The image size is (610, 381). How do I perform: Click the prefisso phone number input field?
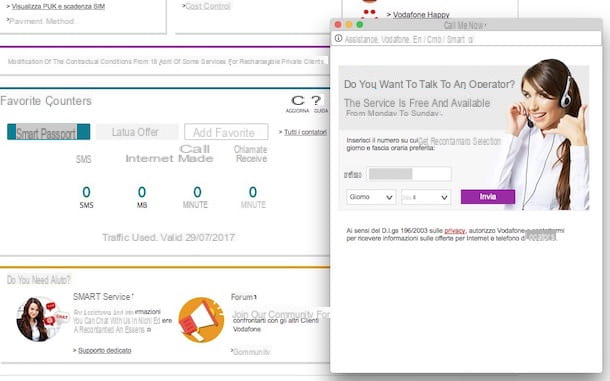[x=409, y=174]
